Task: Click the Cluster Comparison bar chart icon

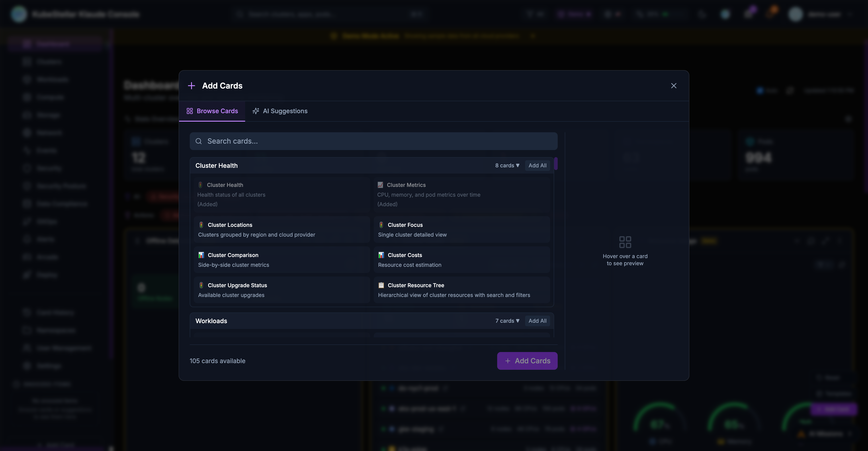Action: click(201, 255)
